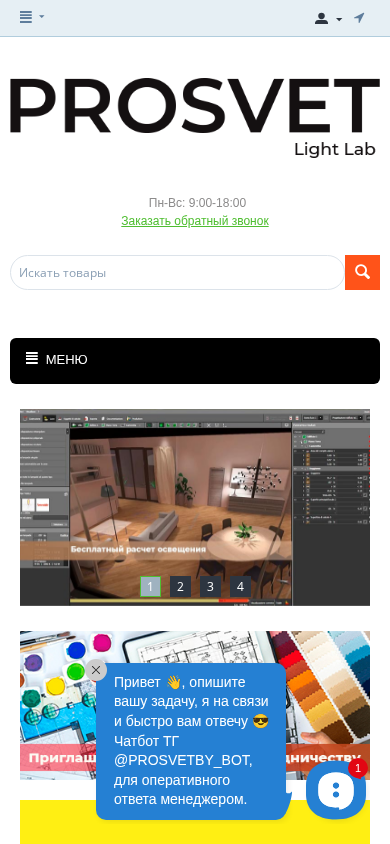This screenshot has height=844, width=390.
Task: Click the location arrow icon
Action: (359, 18)
